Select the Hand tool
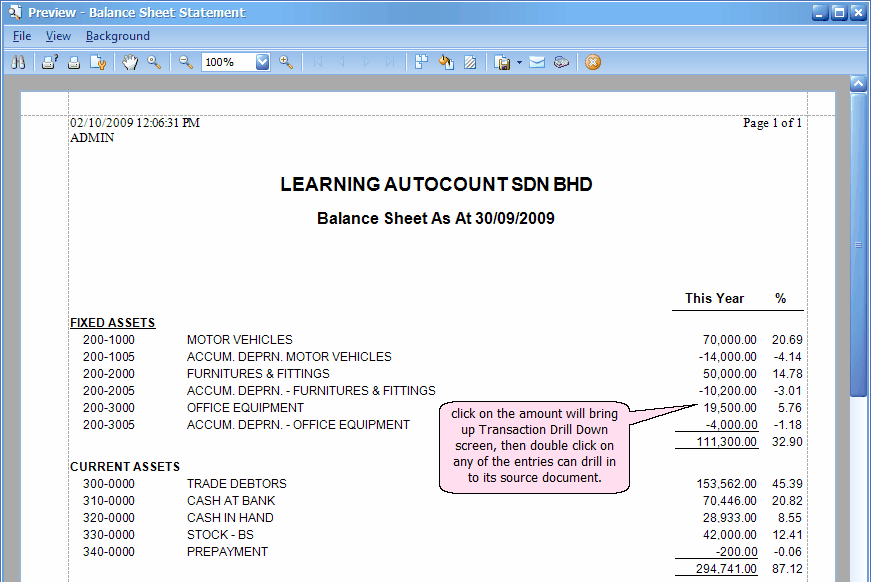 click(130, 62)
